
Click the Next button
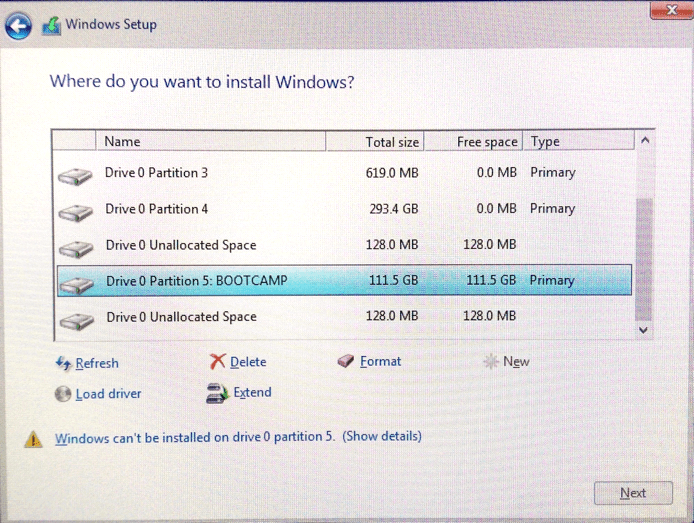tap(633, 493)
